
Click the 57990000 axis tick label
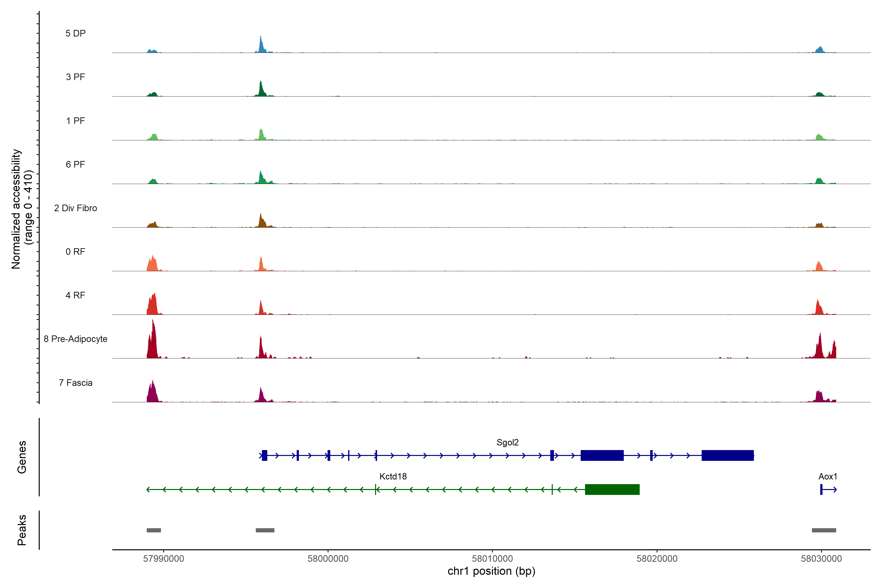(163, 559)
